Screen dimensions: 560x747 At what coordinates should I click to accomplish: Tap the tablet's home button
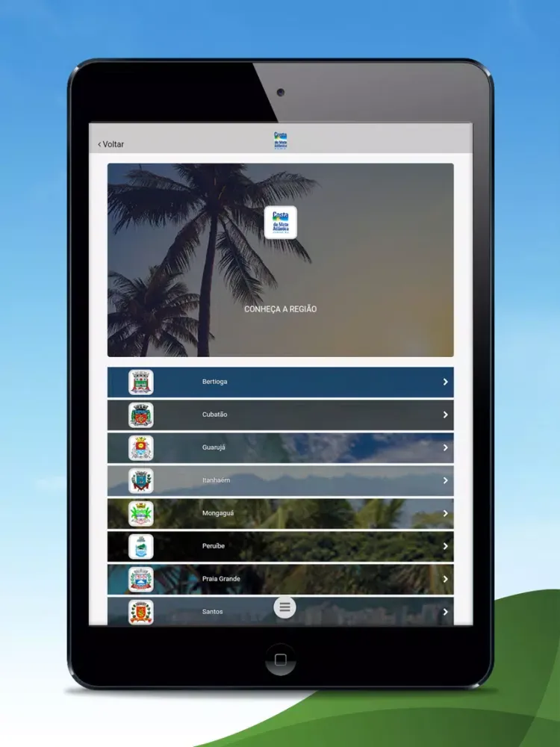(281, 660)
